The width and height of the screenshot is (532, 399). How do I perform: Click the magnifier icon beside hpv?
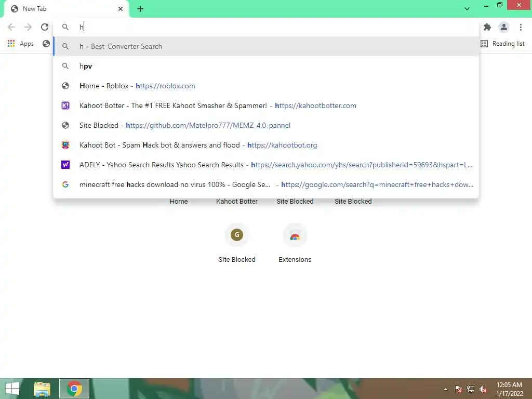[65, 66]
